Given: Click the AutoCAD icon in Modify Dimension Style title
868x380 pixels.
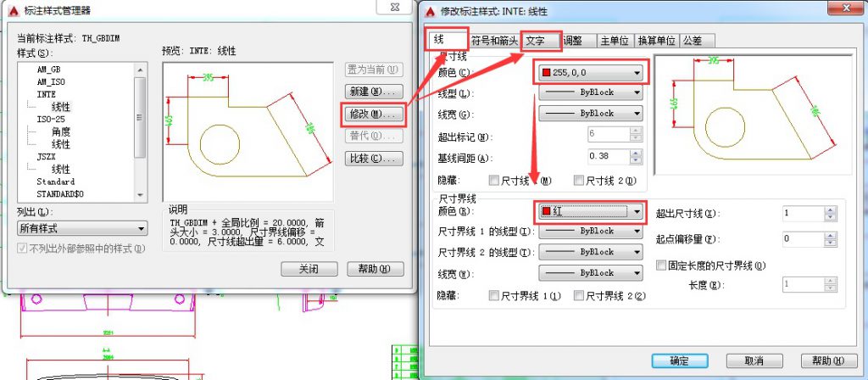Looking at the screenshot, I should click(430, 11).
